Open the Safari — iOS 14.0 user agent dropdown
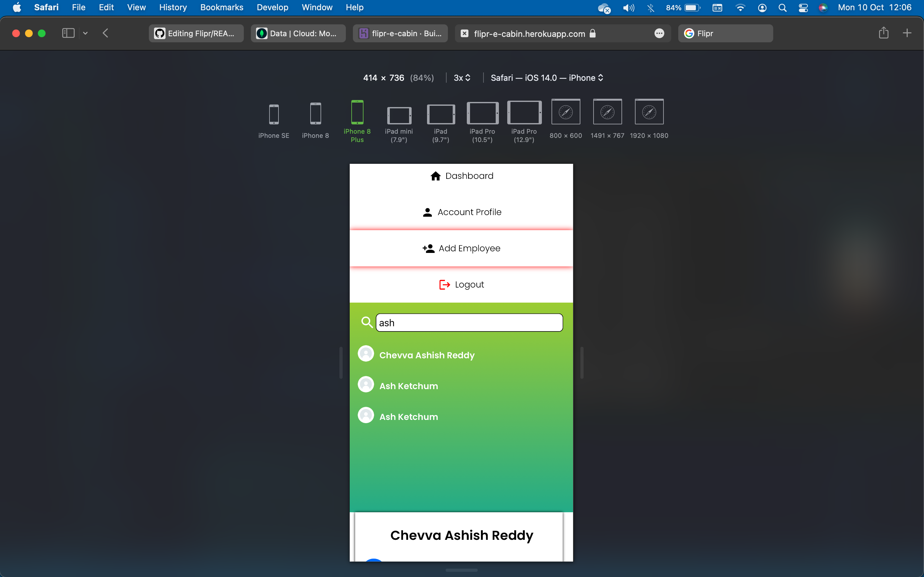The width and height of the screenshot is (924, 577). [546, 78]
